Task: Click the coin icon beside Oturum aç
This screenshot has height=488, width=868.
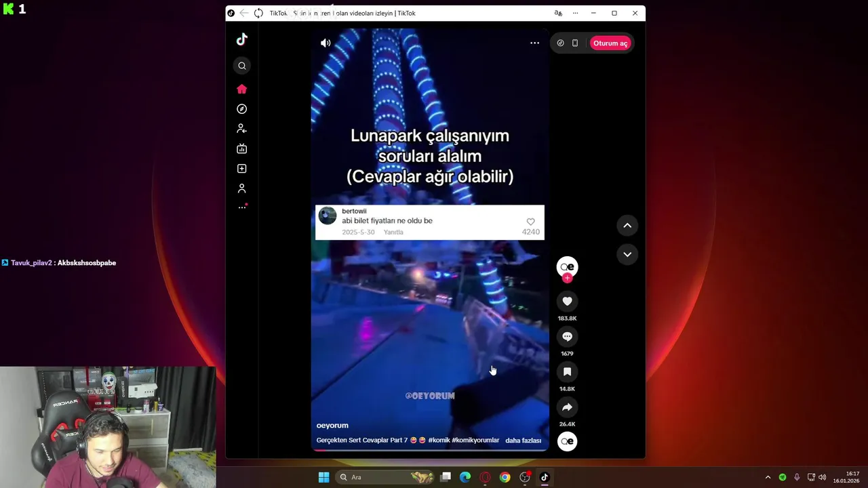Action: 560,43
